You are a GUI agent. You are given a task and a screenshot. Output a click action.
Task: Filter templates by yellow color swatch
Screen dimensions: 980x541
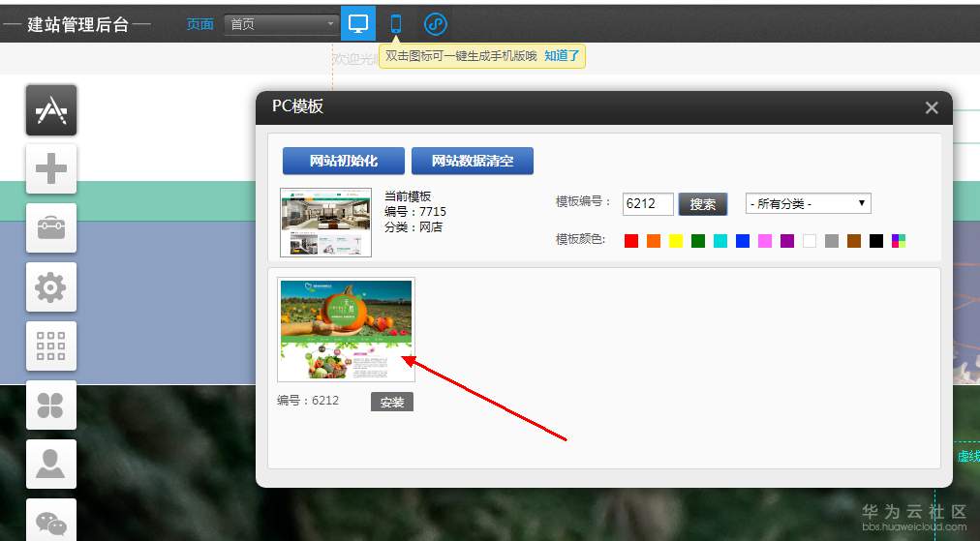pos(676,241)
